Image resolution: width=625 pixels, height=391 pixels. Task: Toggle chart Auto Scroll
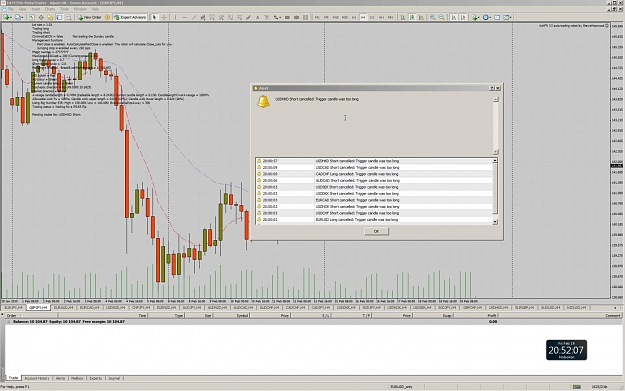pyautogui.click(x=454, y=17)
